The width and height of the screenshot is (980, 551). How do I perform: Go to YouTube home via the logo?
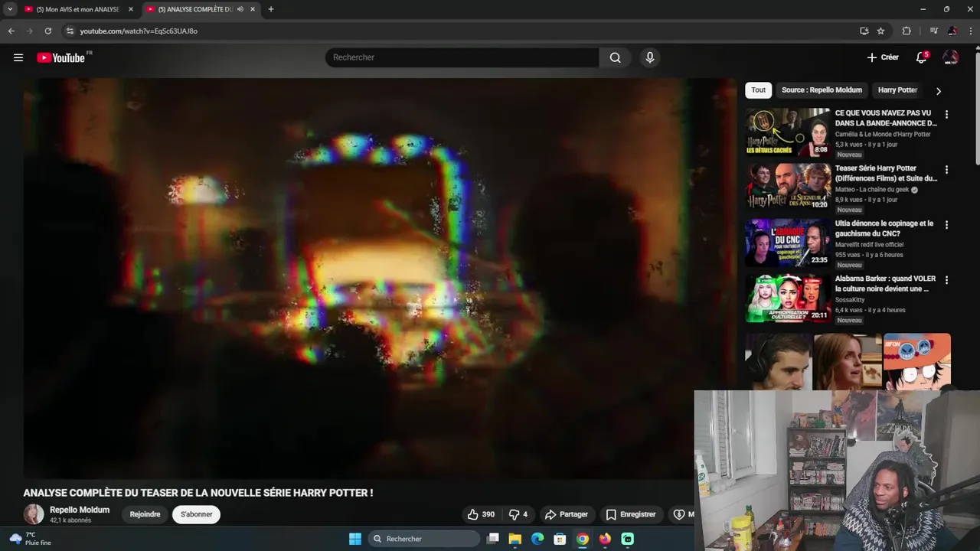61,57
